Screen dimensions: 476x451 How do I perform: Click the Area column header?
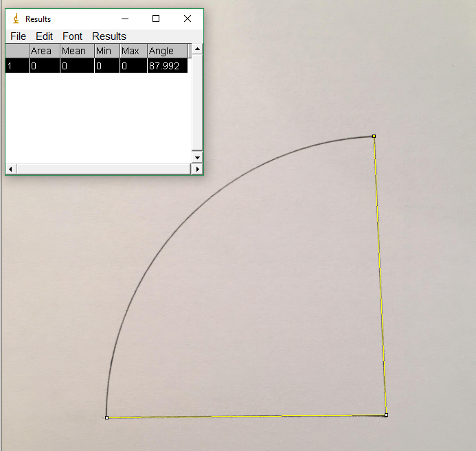click(x=41, y=51)
